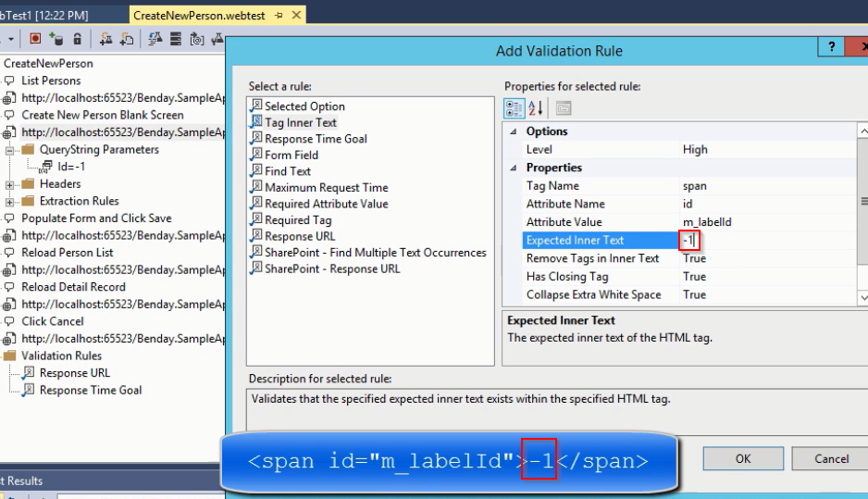Click the comment icon beside Click Cancel
This screenshot has width=868, height=499.
pos(9,321)
